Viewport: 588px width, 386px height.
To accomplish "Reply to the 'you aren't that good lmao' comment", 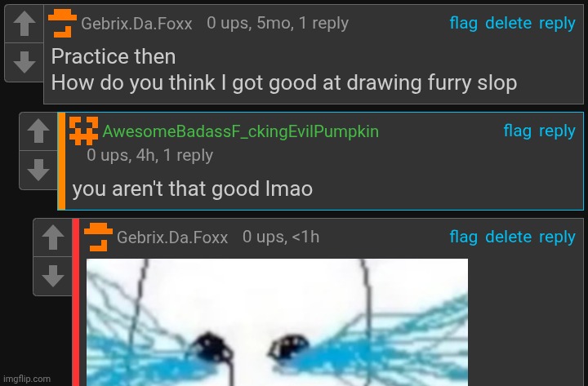I will (557, 131).
